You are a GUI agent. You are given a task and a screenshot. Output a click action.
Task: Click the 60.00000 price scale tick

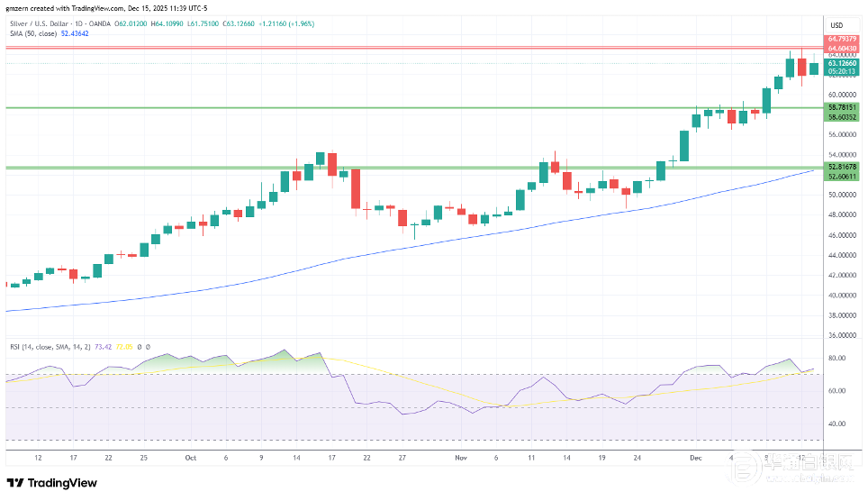pos(841,95)
